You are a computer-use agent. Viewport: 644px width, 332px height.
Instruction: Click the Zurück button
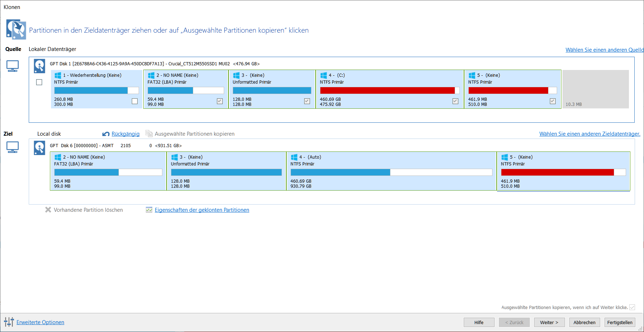tap(514, 322)
